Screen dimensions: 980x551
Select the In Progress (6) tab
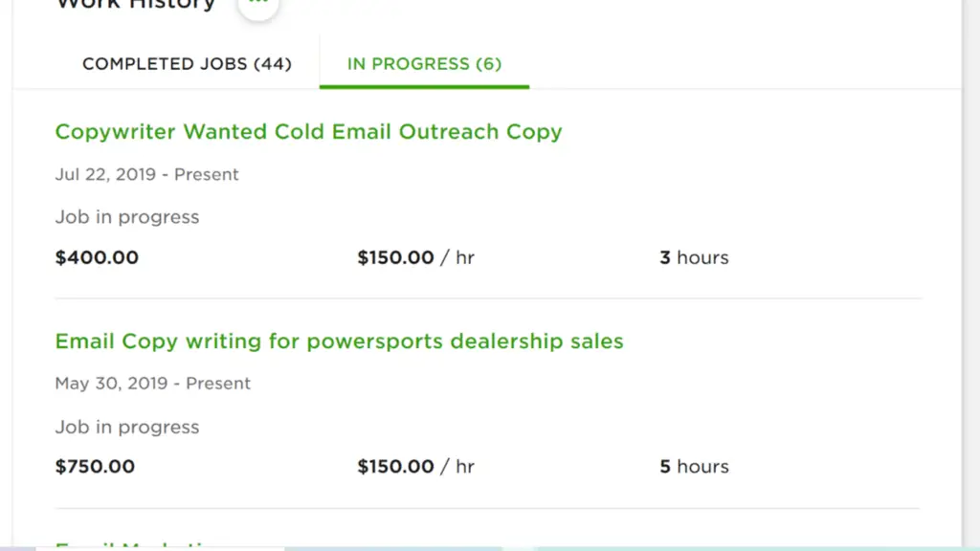coord(424,64)
